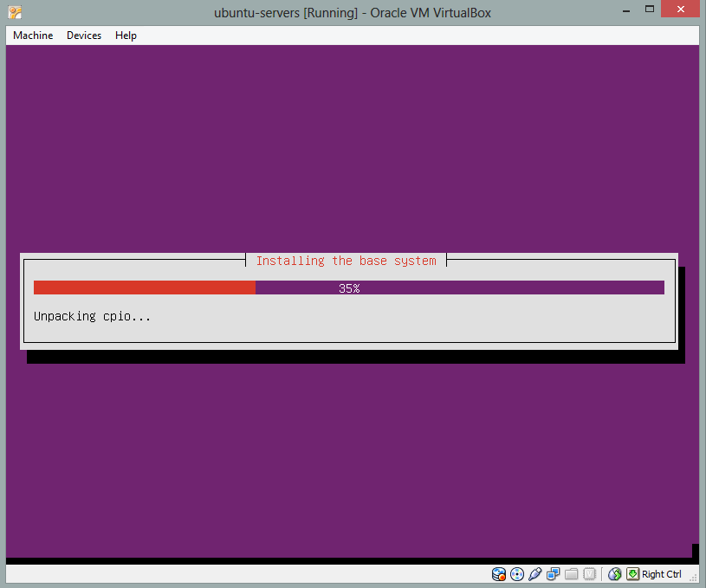Open the Devices menu
Viewport: 706px width, 588px height.
coord(84,36)
